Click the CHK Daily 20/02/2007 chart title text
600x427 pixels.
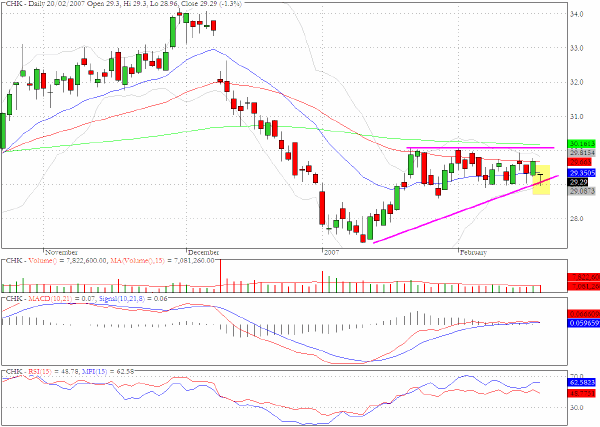pyautogui.click(x=124, y=4)
